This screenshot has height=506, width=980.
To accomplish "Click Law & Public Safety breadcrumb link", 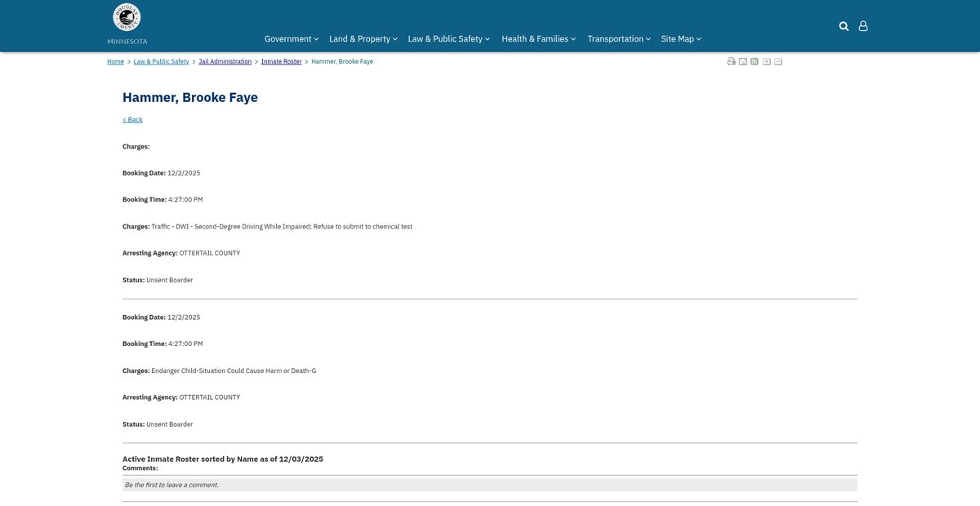I will 161,62.
